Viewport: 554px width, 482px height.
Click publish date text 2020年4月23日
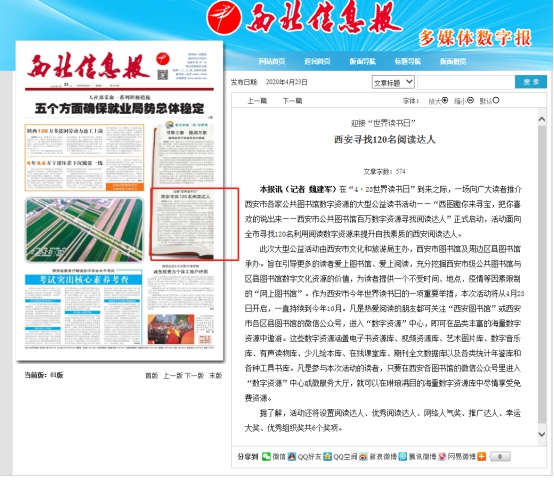[x=287, y=82]
